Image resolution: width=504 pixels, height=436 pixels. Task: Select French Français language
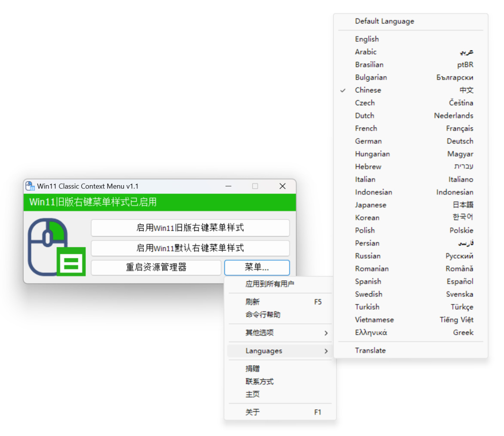(410, 128)
